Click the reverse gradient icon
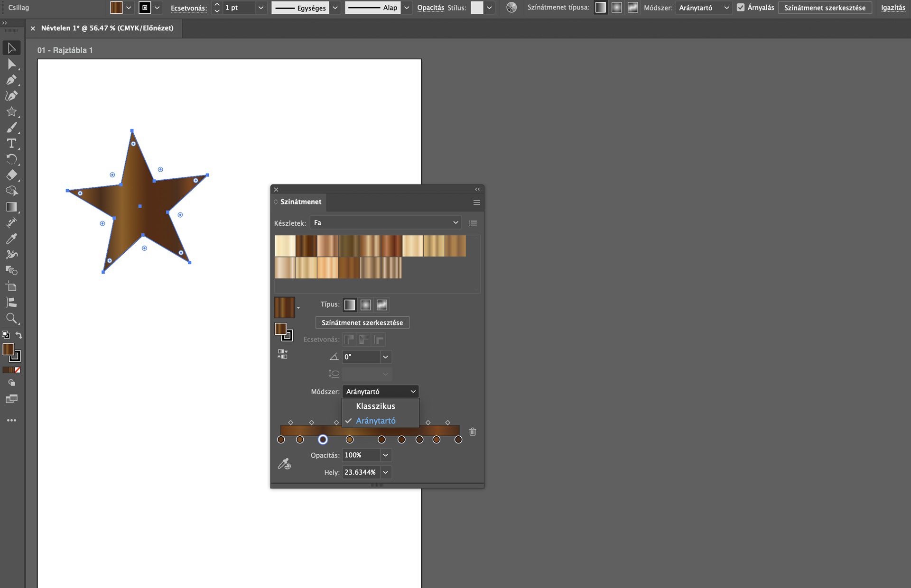 click(x=282, y=354)
